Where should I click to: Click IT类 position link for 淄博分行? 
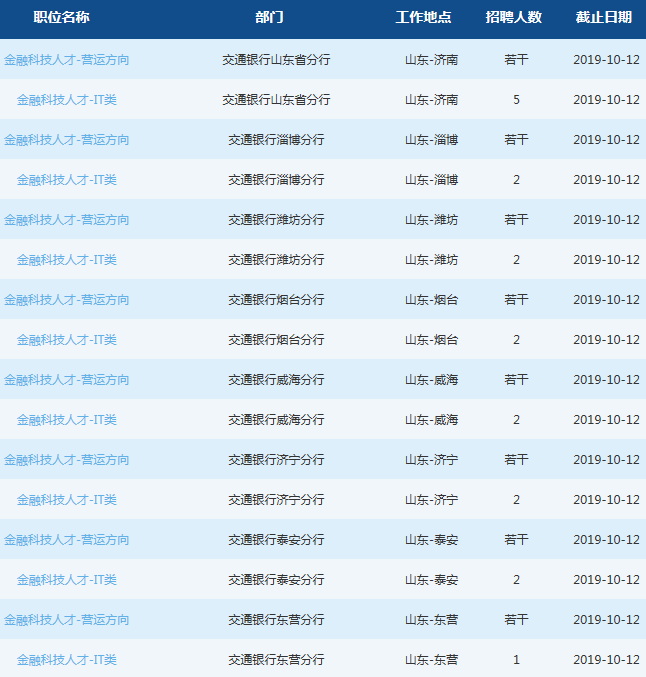pos(66,180)
